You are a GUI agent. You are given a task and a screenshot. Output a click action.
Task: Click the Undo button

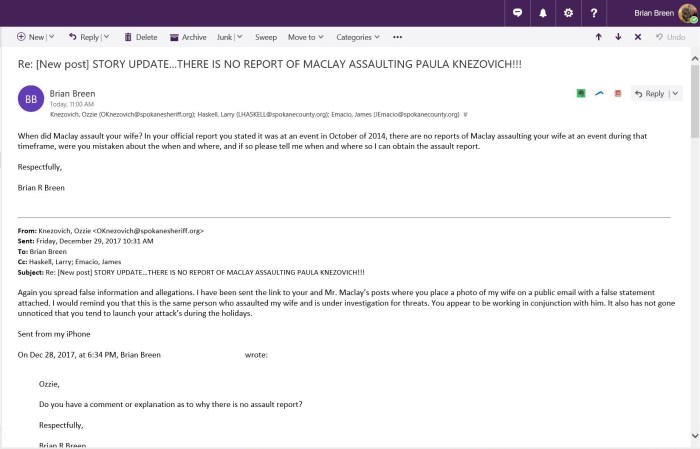670,37
